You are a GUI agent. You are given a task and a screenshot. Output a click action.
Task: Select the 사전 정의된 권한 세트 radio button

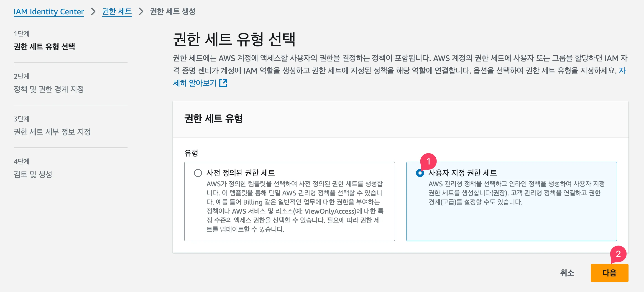pyautogui.click(x=198, y=173)
